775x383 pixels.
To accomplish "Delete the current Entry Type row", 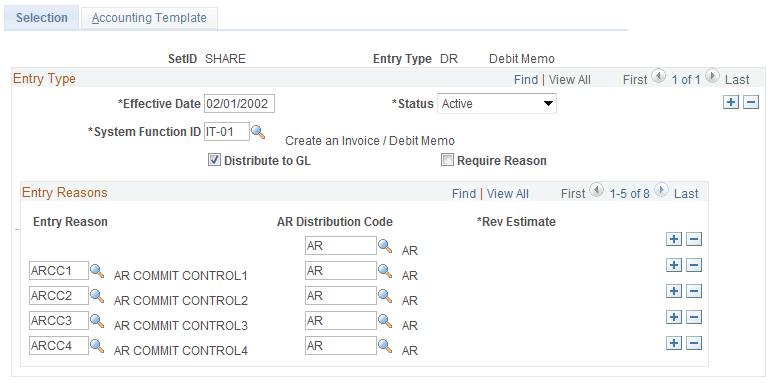I will click(x=751, y=103).
